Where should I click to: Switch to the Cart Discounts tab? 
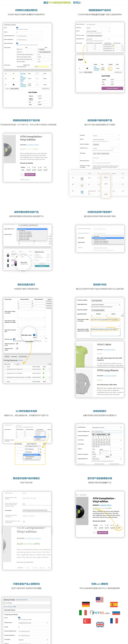tap(23, 357)
